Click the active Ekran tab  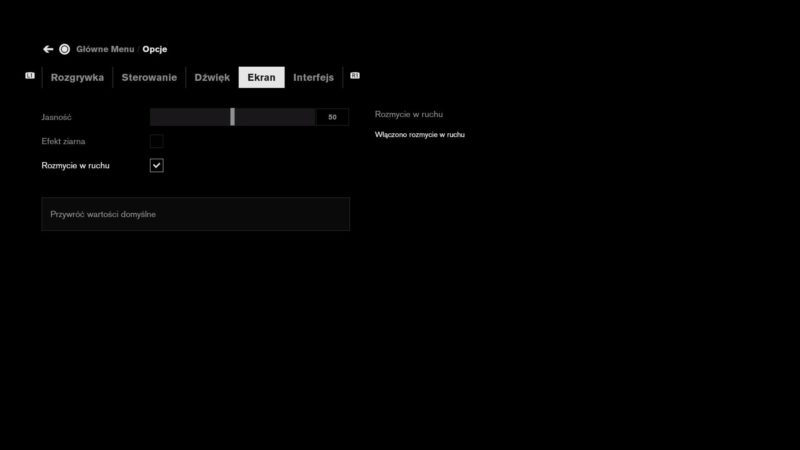tap(261, 78)
